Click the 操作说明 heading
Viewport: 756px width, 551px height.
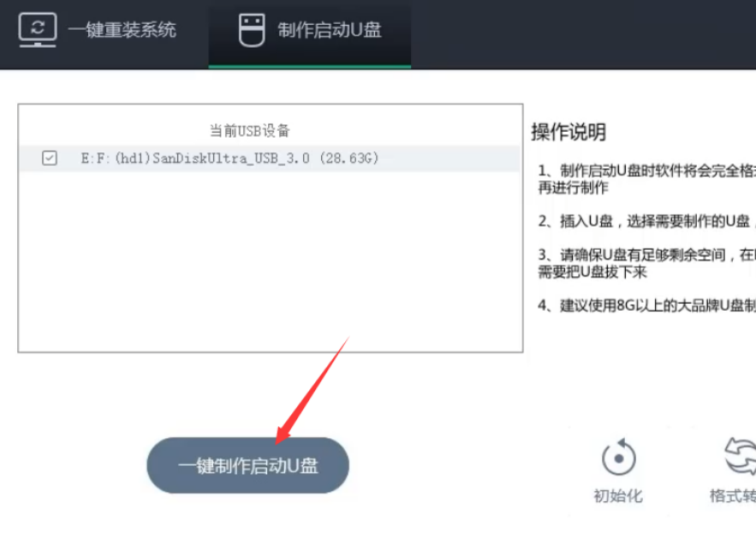[568, 132]
